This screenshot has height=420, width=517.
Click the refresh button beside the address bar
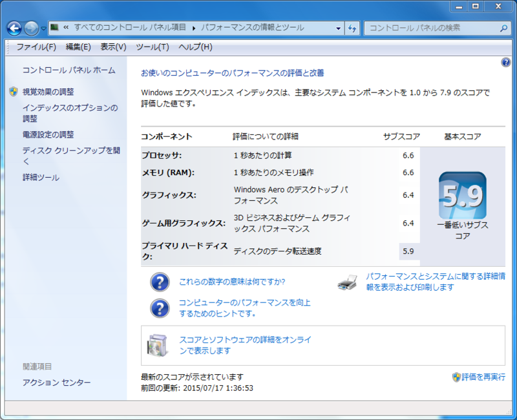352,28
